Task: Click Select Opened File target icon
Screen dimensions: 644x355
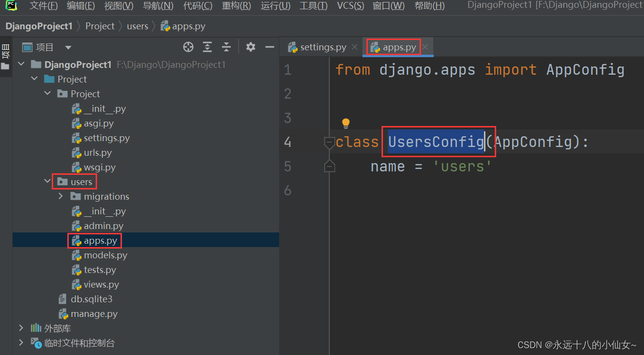Action: coord(188,47)
